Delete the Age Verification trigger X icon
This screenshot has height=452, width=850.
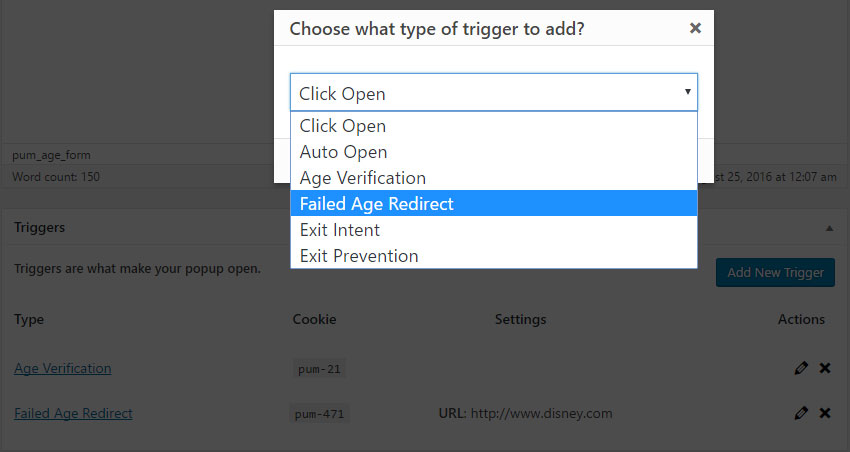[825, 368]
